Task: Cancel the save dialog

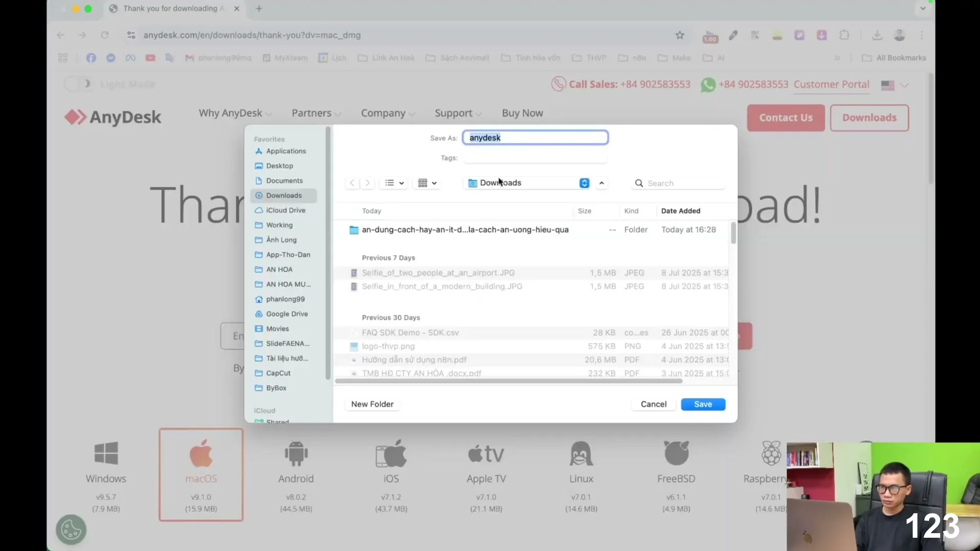Action: (653, 404)
